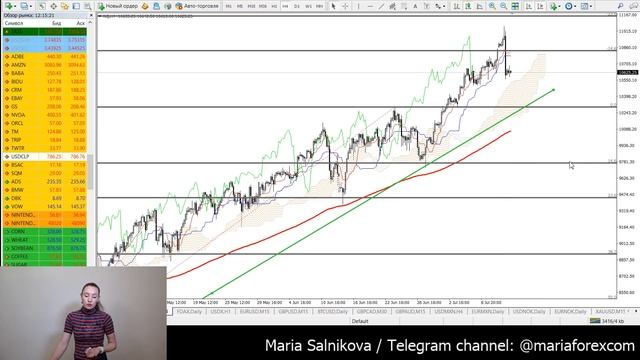Expand the indicators dropdown arrow
This screenshot has width=640, height=360.
point(560,6)
